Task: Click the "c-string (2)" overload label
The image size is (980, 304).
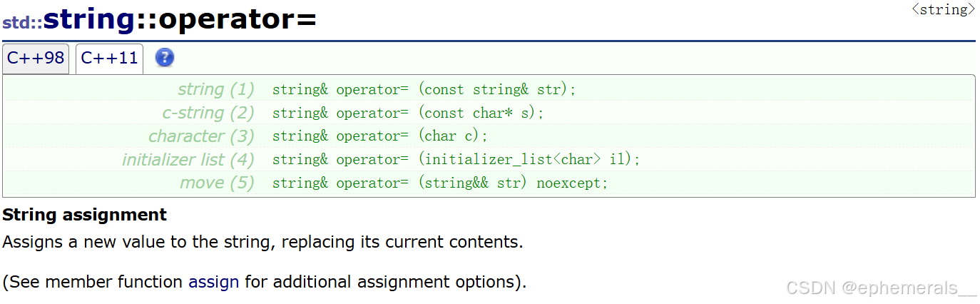Action: coord(208,113)
